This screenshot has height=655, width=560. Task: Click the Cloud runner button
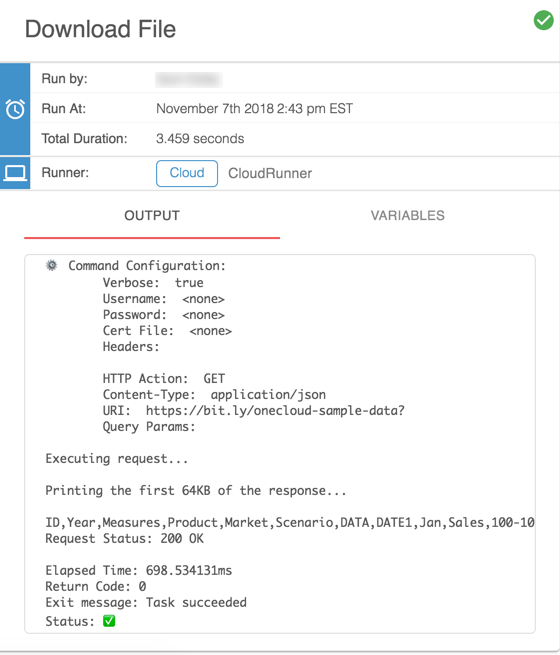click(187, 173)
